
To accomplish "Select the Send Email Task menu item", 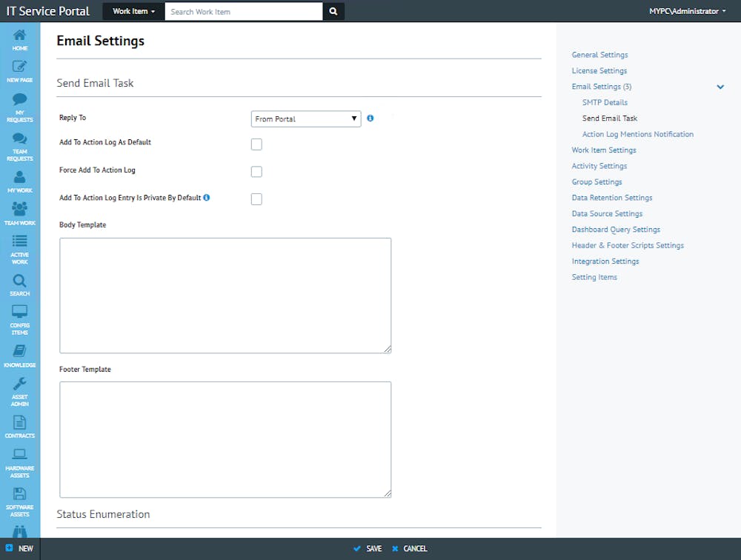I will pos(609,118).
